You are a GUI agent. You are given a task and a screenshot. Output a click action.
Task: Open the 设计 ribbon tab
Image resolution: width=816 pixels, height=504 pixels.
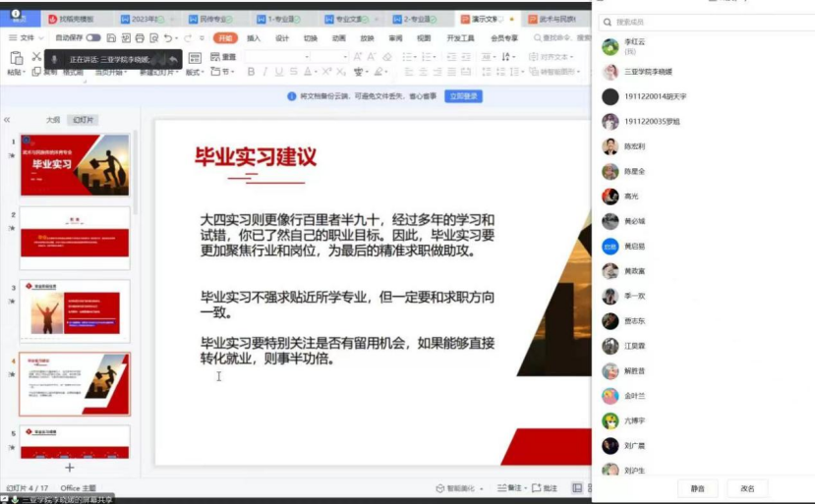282,38
